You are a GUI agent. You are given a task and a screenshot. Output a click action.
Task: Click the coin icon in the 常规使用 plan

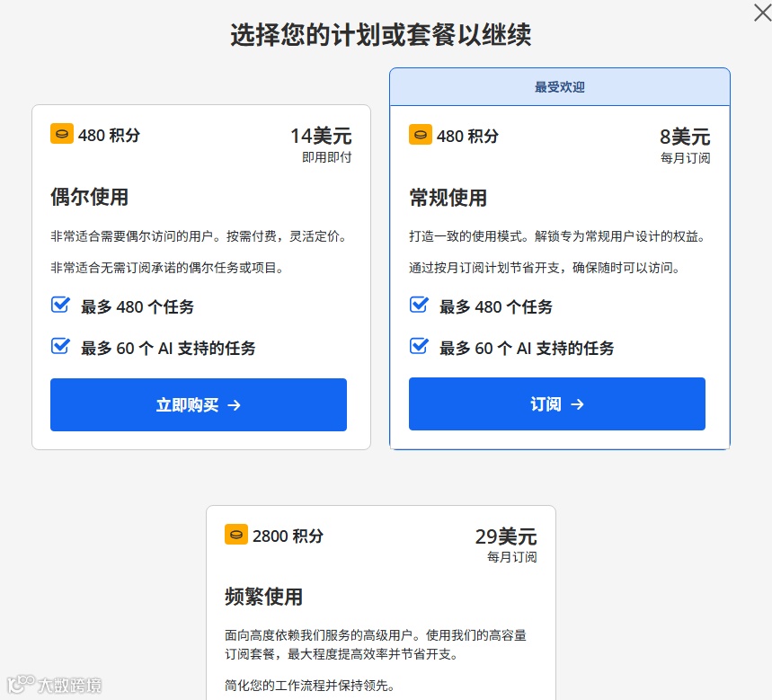click(x=420, y=135)
